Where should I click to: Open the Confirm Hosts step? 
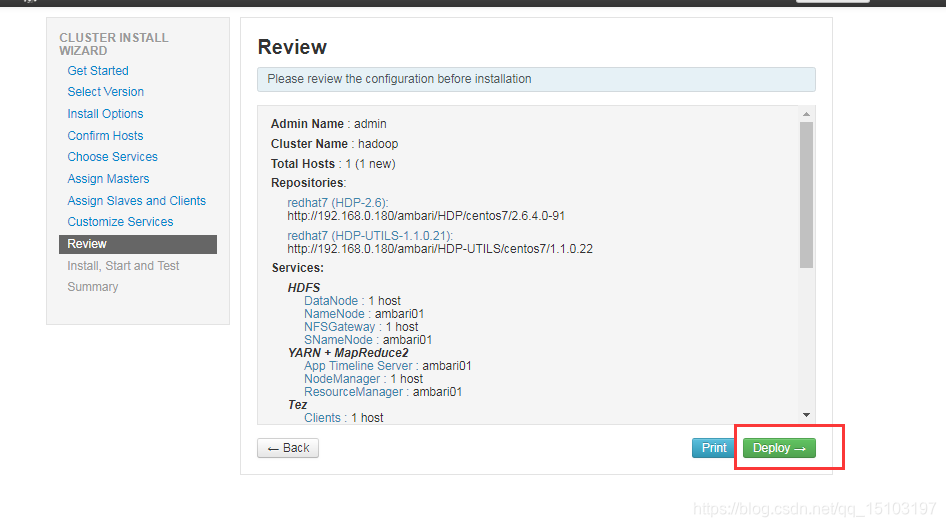pos(105,136)
